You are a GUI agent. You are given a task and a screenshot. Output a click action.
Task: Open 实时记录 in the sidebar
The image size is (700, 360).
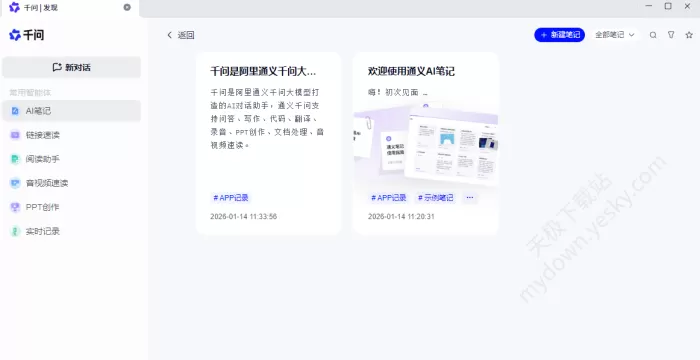point(71,231)
